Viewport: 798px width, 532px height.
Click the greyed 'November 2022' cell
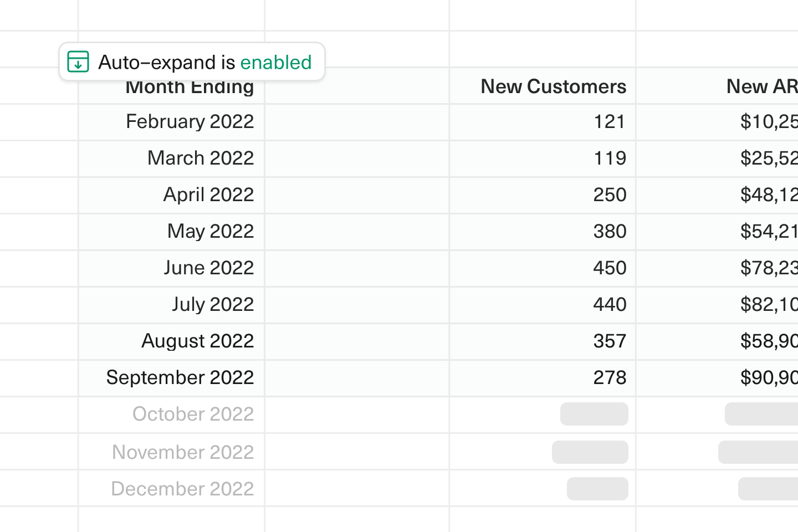coord(183,452)
